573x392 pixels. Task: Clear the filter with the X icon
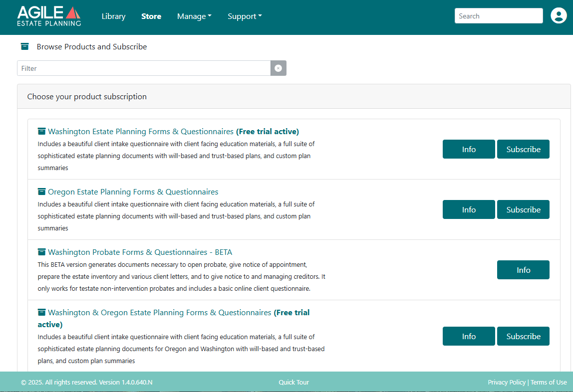pos(278,68)
